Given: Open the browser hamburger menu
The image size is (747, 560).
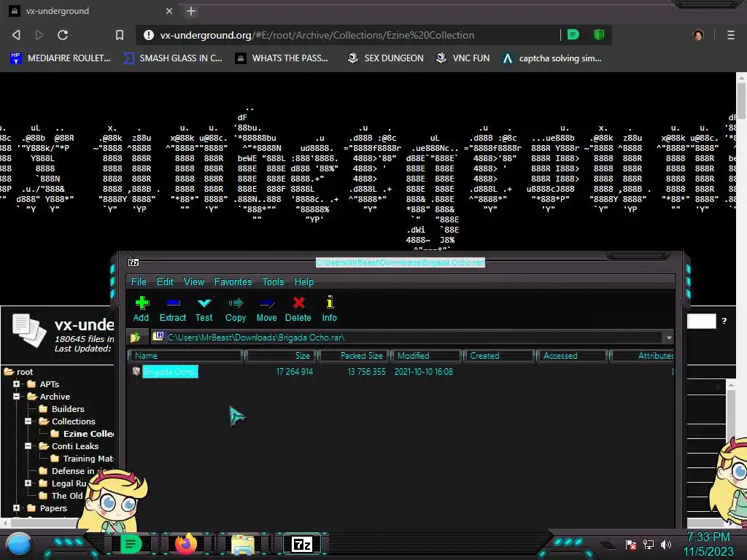Looking at the screenshot, I should (x=730, y=35).
